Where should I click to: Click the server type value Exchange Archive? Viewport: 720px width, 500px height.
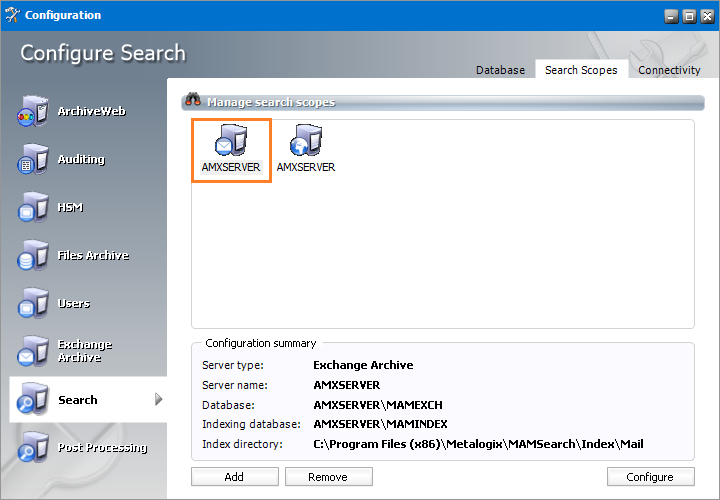[x=363, y=365]
